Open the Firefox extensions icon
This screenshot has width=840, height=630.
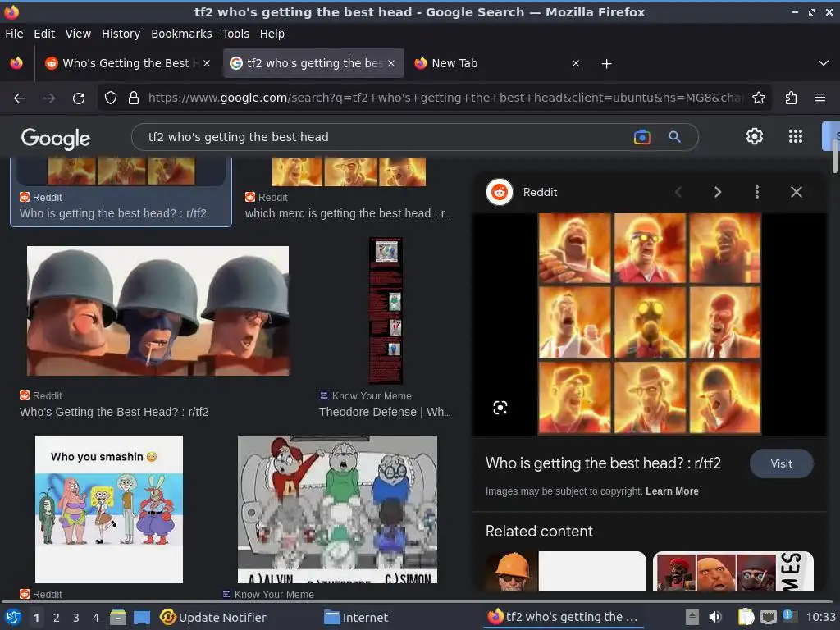[x=792, y=98]
